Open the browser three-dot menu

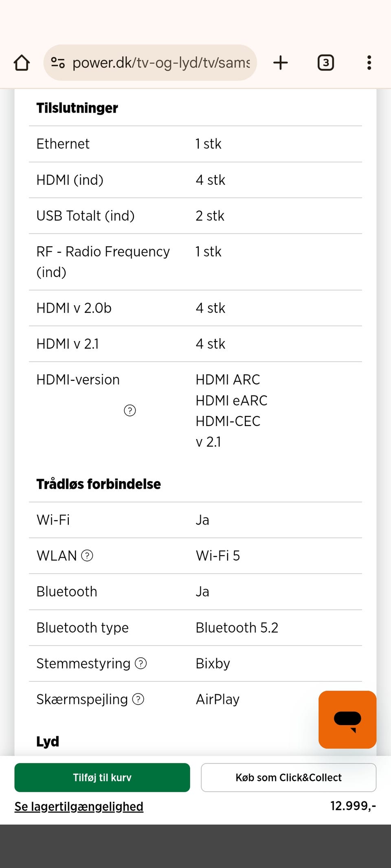click(x=369, y=63)
